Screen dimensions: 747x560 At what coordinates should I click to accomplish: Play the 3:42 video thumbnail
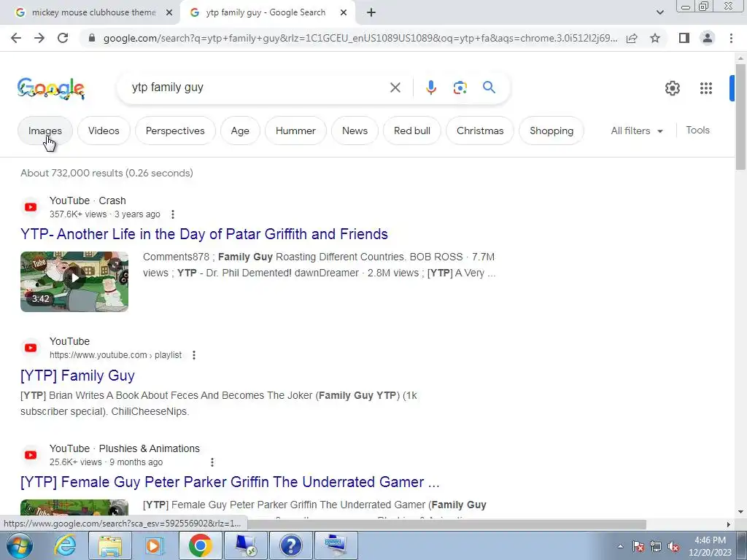point(74,281)
